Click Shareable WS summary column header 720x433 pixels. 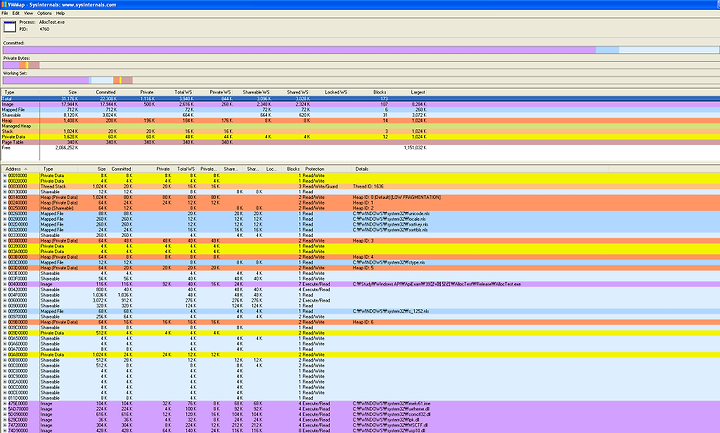pyautogui.click(x=255, y=92)
